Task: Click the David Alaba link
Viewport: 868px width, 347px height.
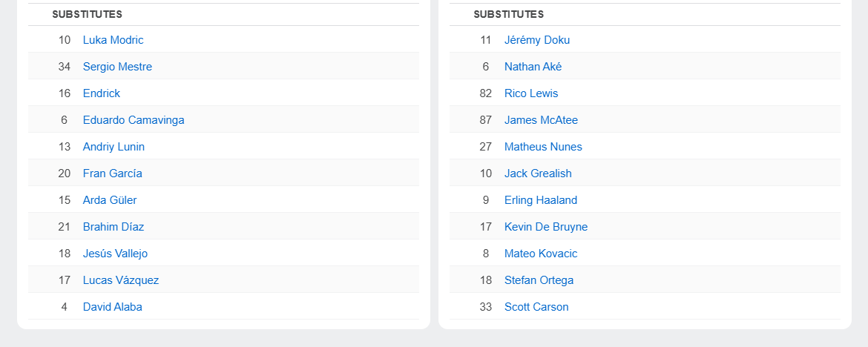Action: 113,307
